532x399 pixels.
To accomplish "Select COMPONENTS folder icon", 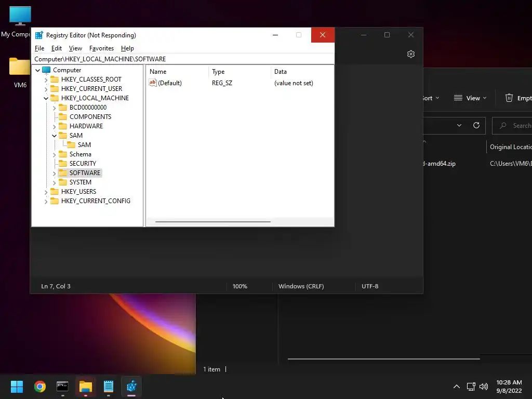I will point(63,117).
